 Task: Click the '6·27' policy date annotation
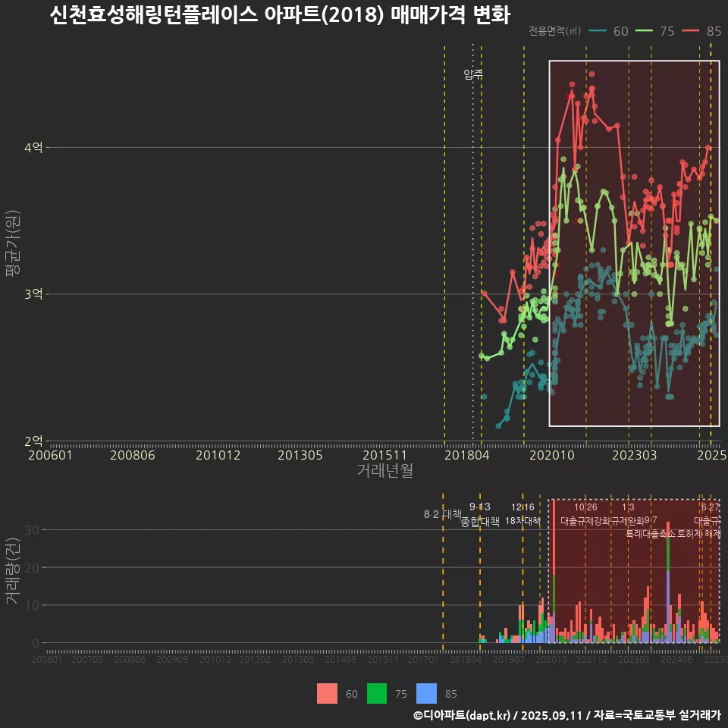pyautogui.click(x=711, y=507)
